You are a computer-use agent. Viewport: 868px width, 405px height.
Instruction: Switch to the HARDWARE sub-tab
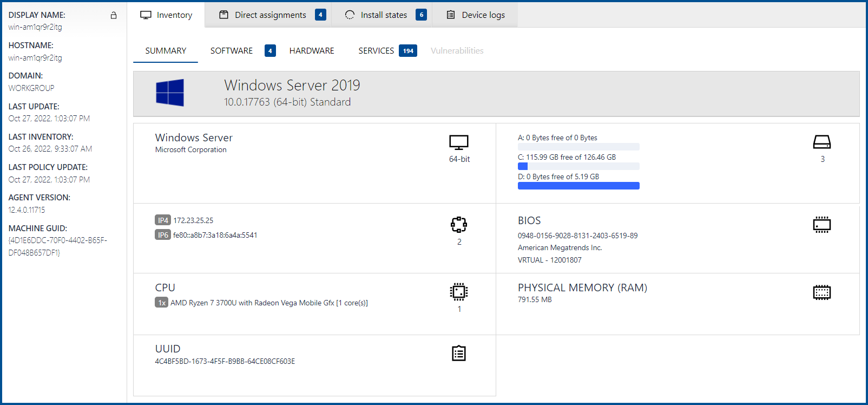pyautogui.click(x=312, y=51)
